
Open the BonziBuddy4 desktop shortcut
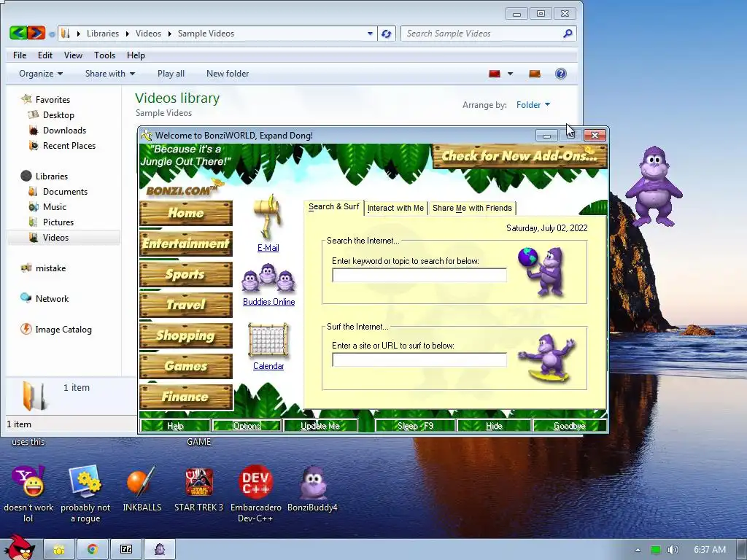(x=312, y=490)
